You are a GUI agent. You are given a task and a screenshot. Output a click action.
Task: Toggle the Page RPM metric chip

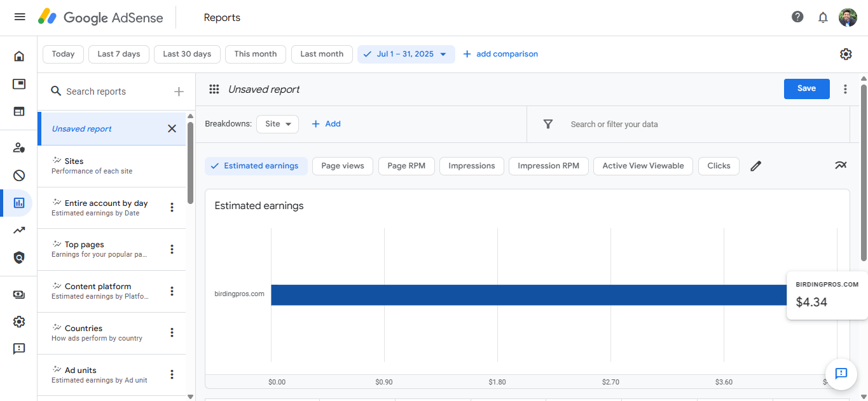[x=406, y=166]
